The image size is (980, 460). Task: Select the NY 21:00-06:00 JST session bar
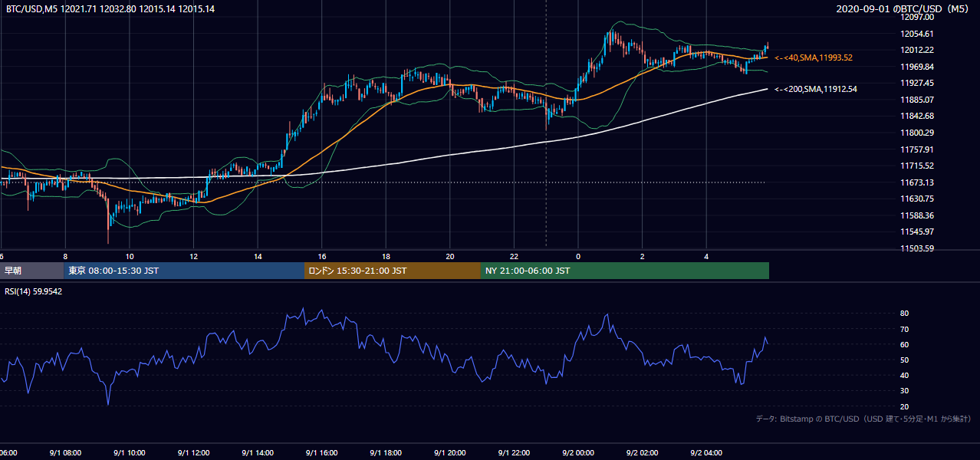[625, 271]
